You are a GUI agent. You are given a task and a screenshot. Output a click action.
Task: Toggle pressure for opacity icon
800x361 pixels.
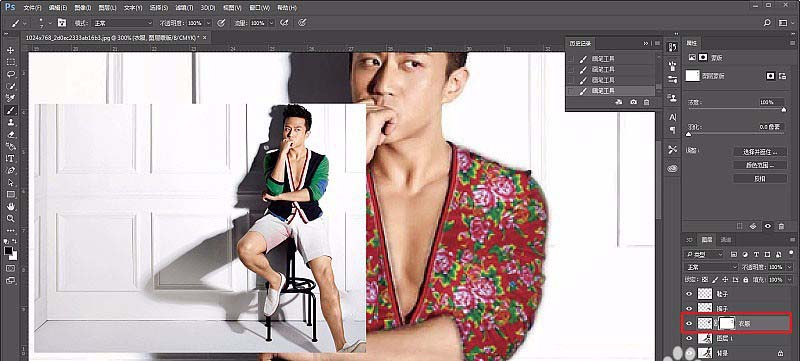point(221,23)
